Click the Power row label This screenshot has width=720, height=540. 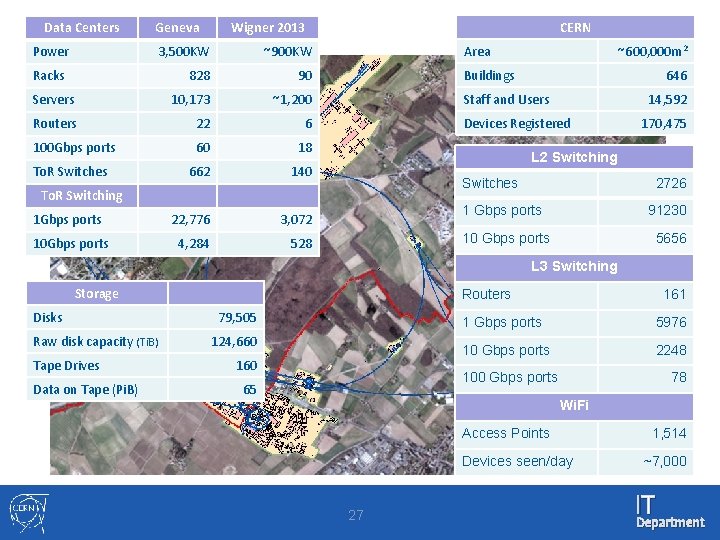(x=51, y=51)
